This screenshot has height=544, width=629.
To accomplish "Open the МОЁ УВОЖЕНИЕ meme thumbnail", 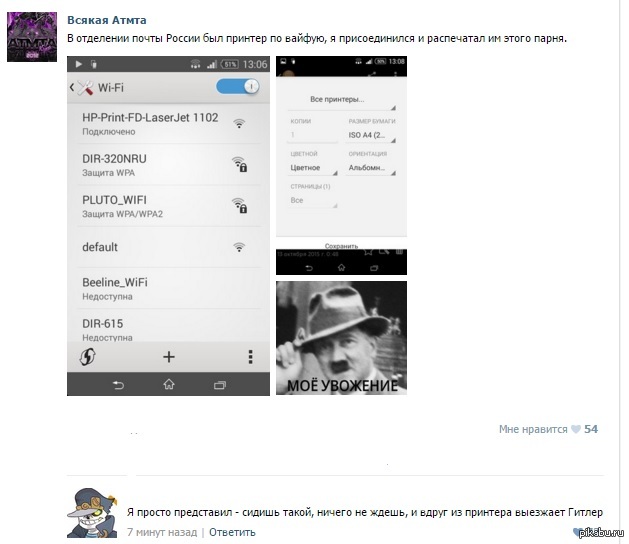I will tap(341, 338).
